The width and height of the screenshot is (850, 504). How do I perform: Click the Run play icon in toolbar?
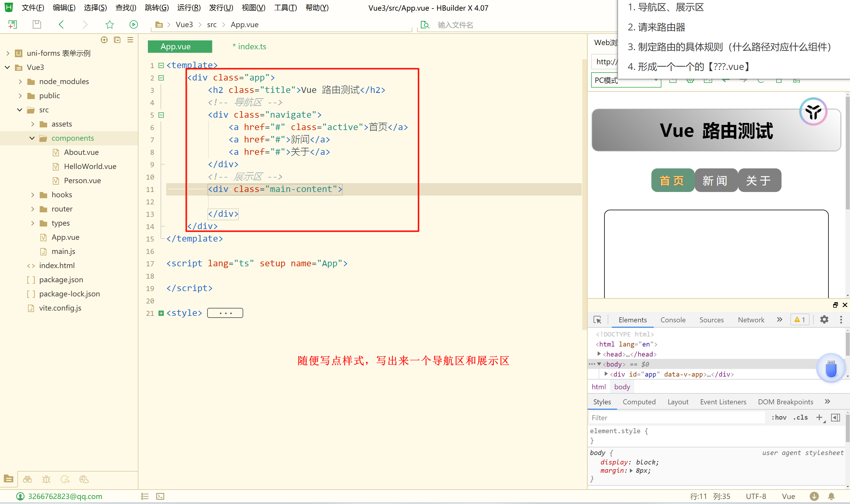pos(134,24)
